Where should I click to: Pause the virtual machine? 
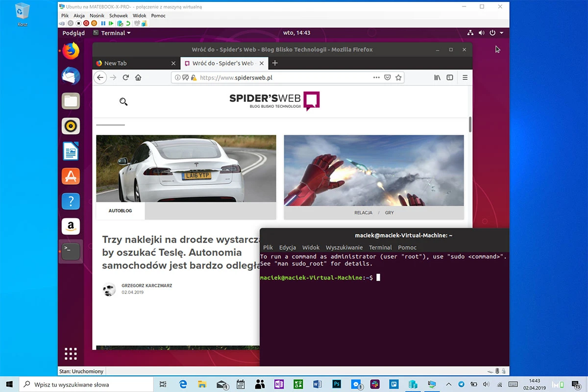tap(103, 23)
